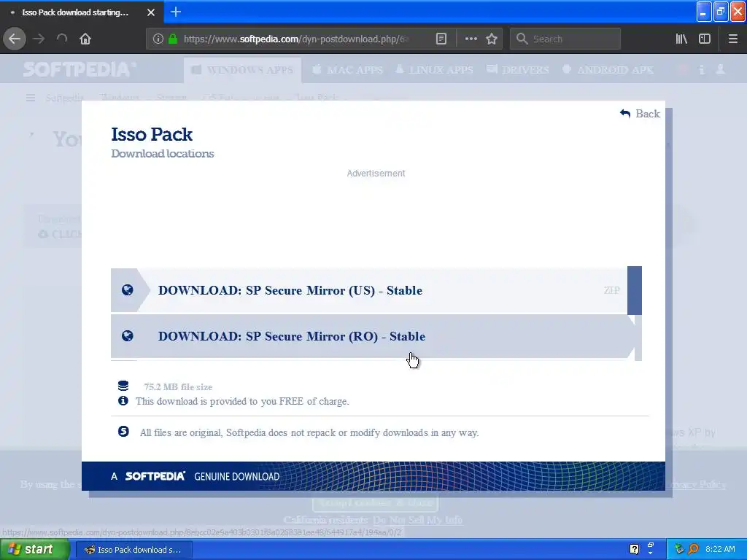Toggle the sidebar view icon
747x560 pixels.
[x=705, y=39]
